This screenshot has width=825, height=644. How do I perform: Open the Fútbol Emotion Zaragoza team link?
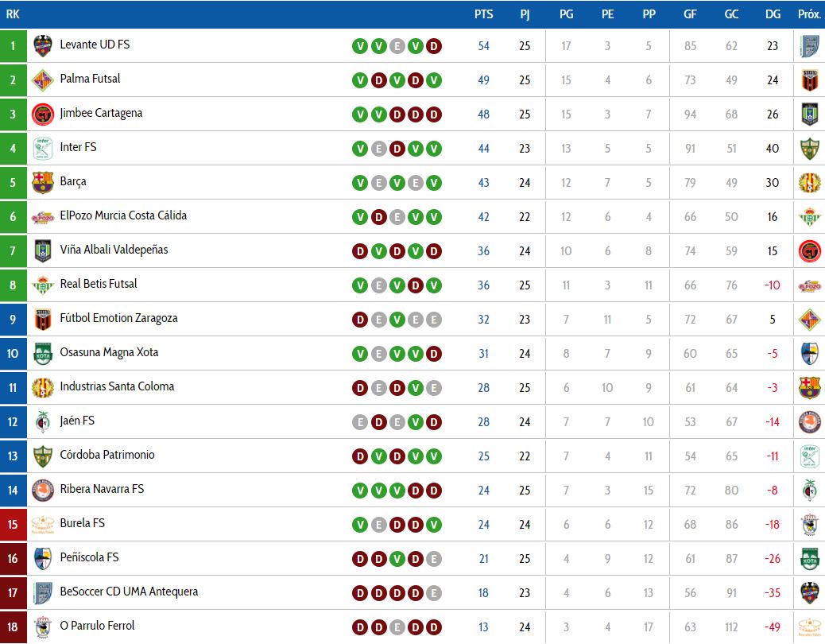[x=119, y=318]
